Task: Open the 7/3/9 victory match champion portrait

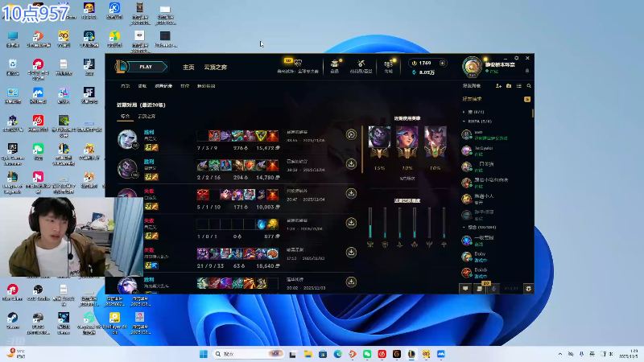Action: coord(127,139)
